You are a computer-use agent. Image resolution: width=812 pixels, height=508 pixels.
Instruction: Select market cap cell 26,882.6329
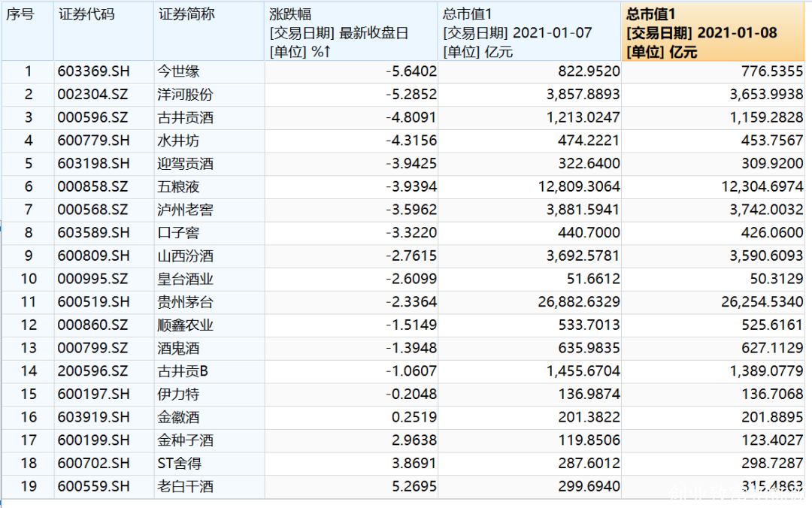579,302
